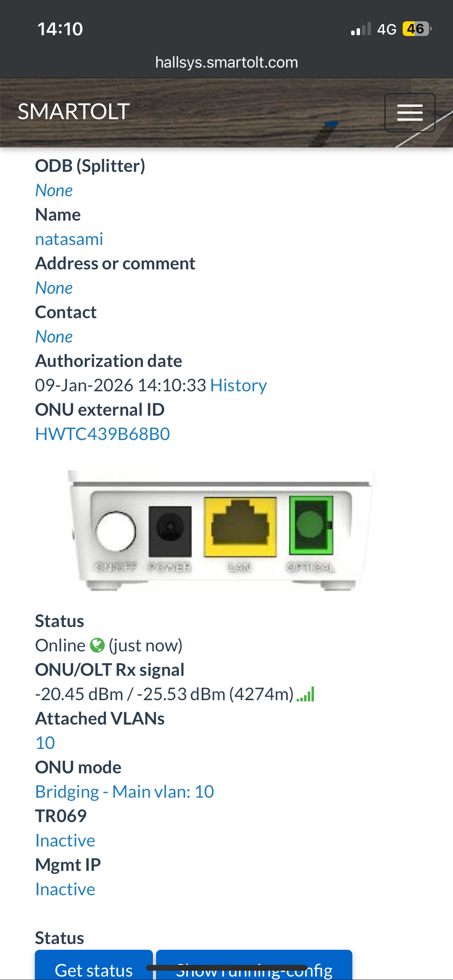The image size is (453, 980).
Task: Edit the ODB Splitter None value
Action: click(54, 190)
